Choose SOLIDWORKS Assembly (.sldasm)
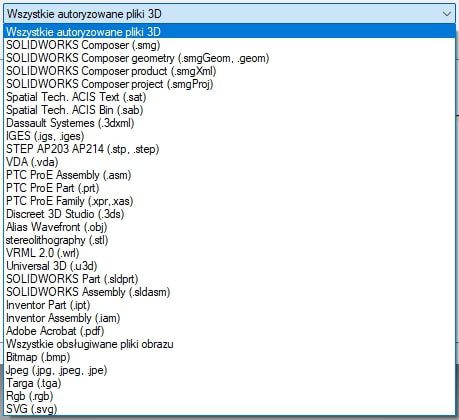 click(229, 292)
